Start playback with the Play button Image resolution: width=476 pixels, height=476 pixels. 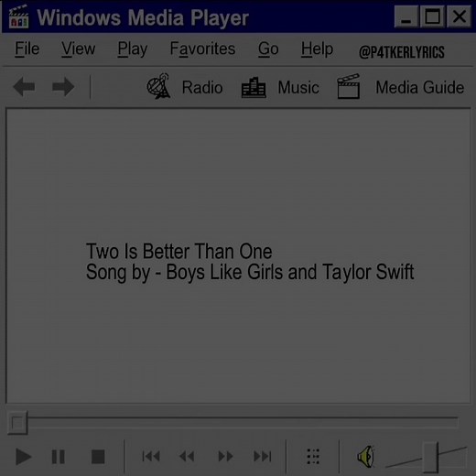23,457
